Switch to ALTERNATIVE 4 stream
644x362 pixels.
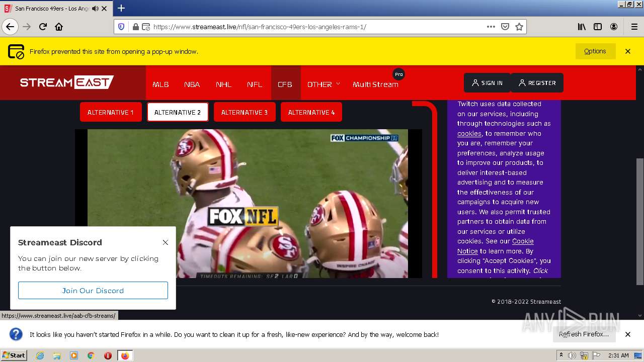311,112
